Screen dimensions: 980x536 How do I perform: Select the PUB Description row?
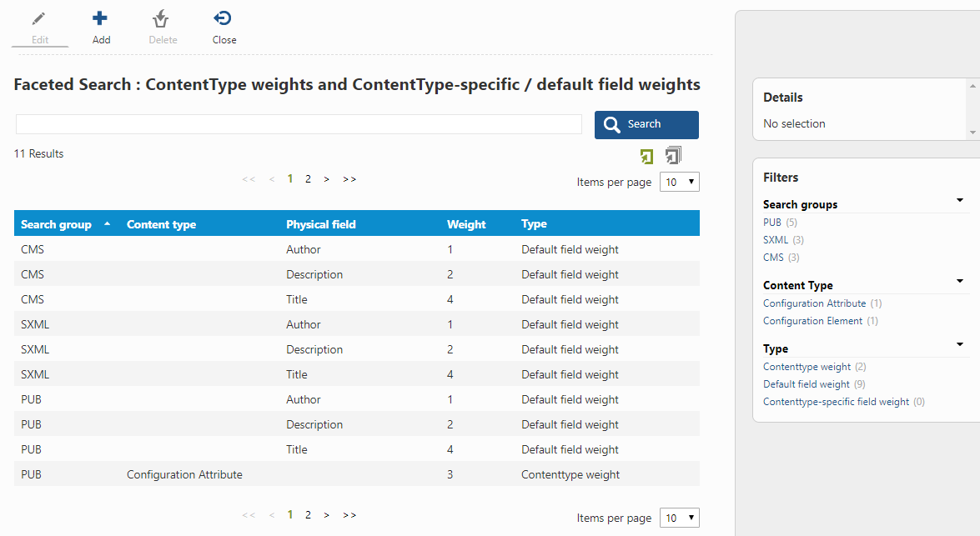357,423
